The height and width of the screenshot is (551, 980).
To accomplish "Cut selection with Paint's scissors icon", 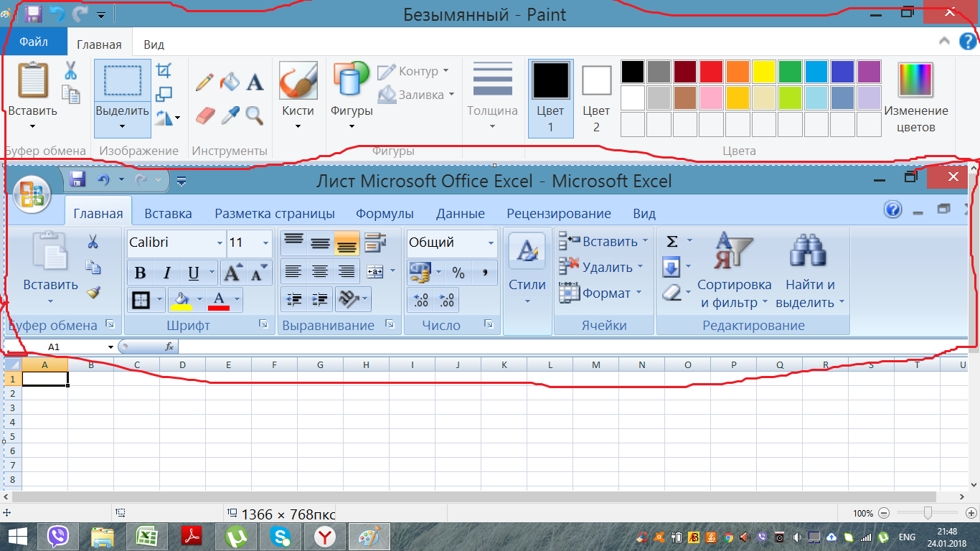I will [x=70, y=70].
